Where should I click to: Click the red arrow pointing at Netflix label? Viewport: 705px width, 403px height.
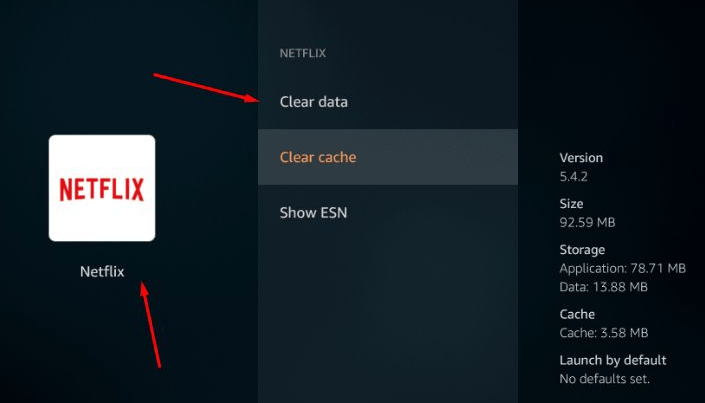tap(150, 325)
